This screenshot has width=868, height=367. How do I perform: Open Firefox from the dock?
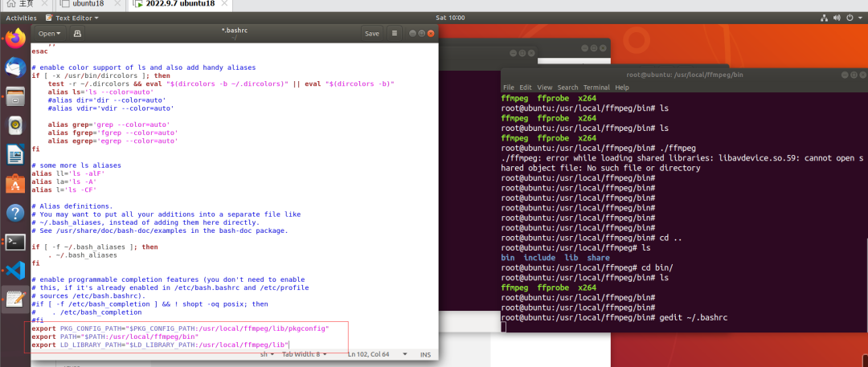[14, 39]
